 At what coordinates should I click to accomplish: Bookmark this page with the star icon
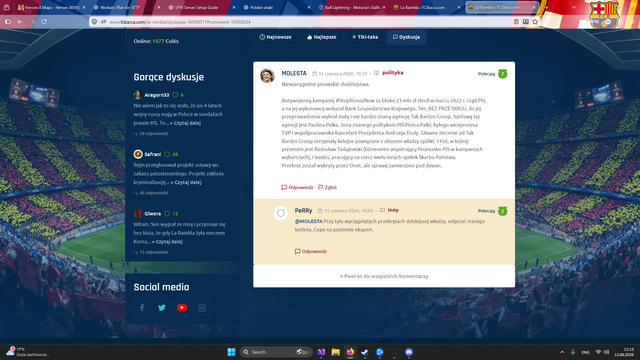point(535,22)
